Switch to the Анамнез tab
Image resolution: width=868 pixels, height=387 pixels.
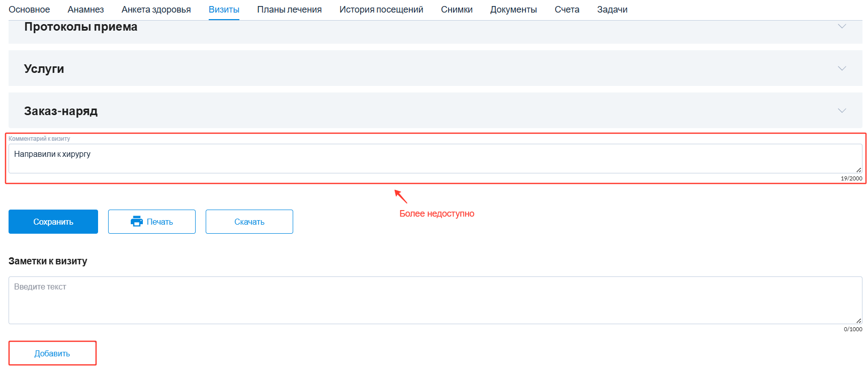85,10
